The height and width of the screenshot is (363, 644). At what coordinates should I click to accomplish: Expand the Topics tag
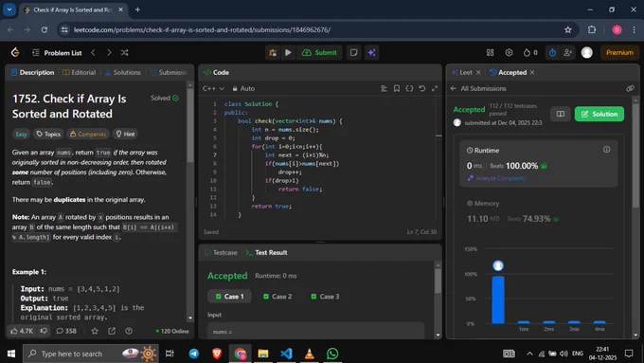[48, 134]
